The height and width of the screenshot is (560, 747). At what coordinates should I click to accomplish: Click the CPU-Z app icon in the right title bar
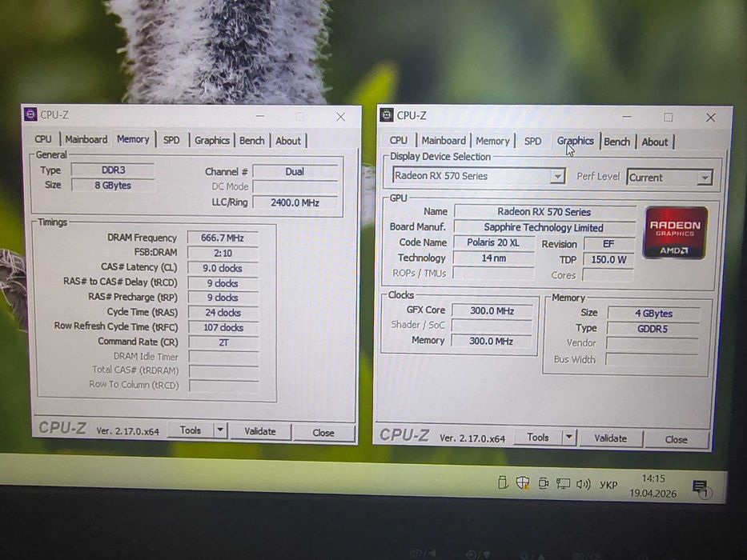coord(387,114)
